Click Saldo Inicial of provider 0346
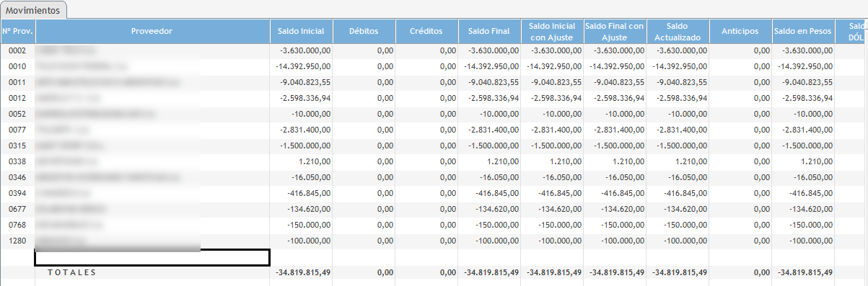 coord(302,177)
